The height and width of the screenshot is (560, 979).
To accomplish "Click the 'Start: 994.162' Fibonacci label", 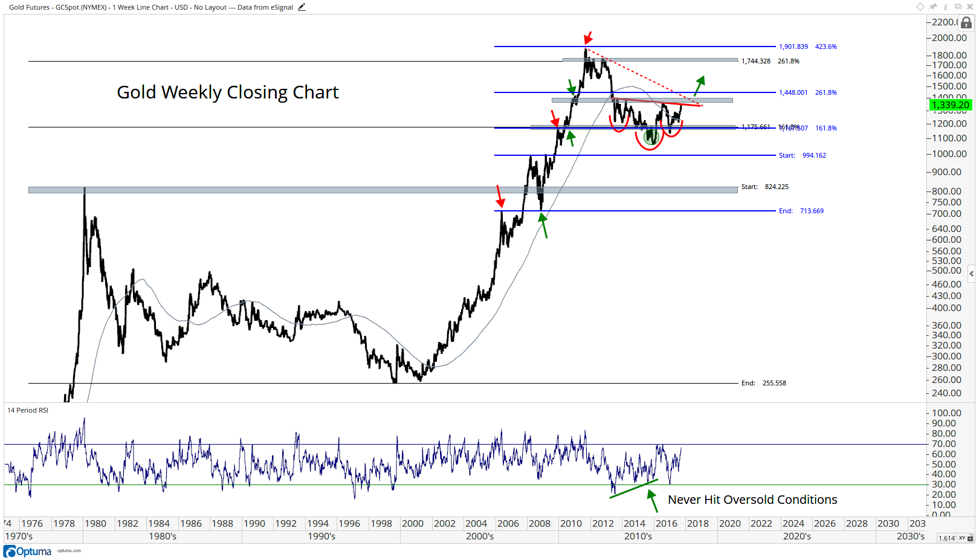I will [803, 155].
